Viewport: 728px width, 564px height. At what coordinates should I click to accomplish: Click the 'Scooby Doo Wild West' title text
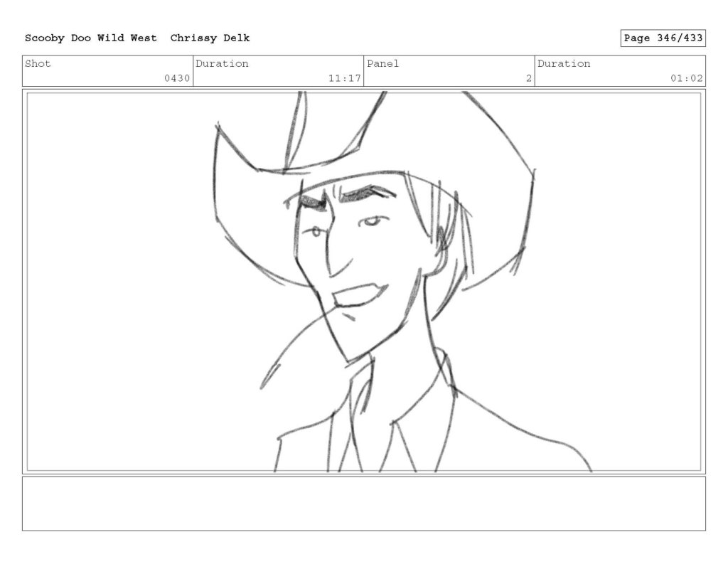[90, 38]
